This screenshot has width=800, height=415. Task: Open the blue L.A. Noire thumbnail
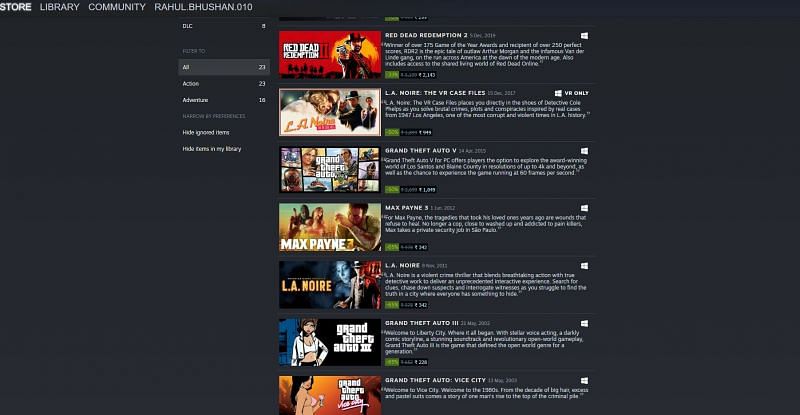coord(330,285)
